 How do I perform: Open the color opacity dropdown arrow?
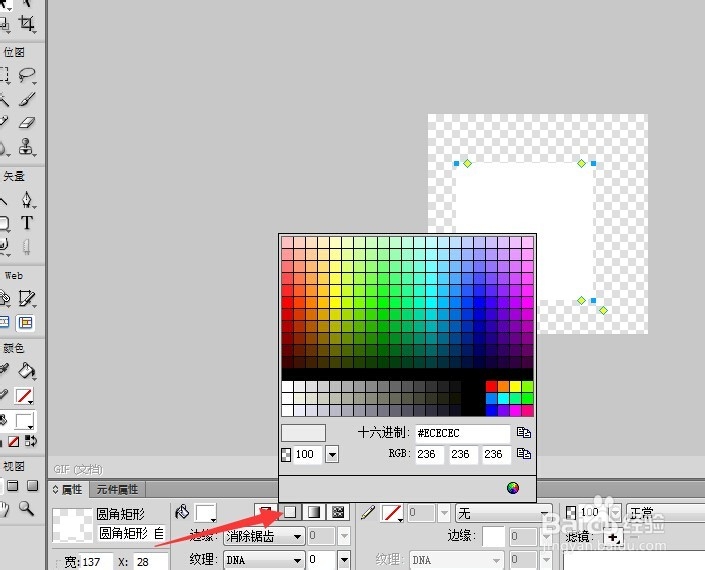(332, 454)
